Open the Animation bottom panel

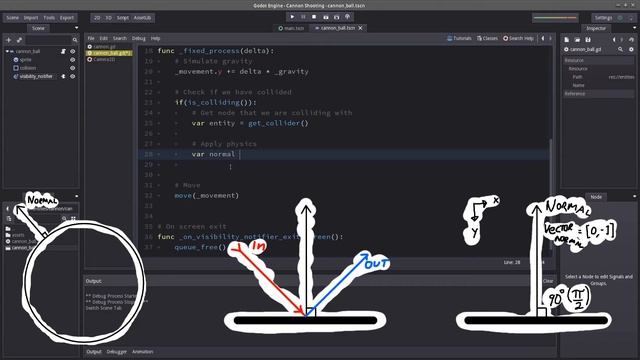pyautogui.click(x=142, y=351)
